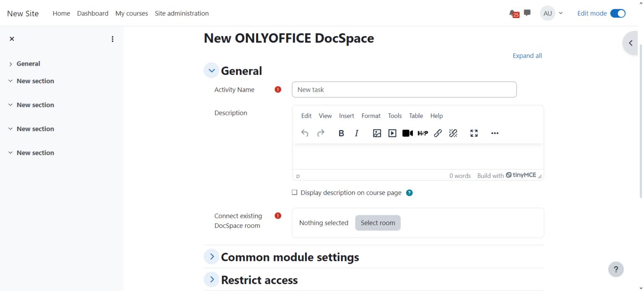The image size is (644, 291).
Task: Open Site administration
Action: pyautogui.click(x=182, y=13)
